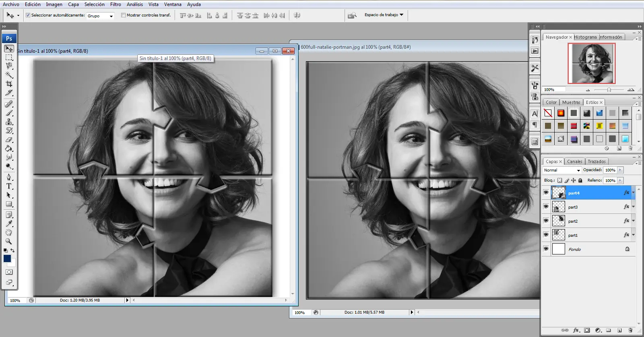Hide the part4 layer
The image size is (644, 337).
click(546, 192)
